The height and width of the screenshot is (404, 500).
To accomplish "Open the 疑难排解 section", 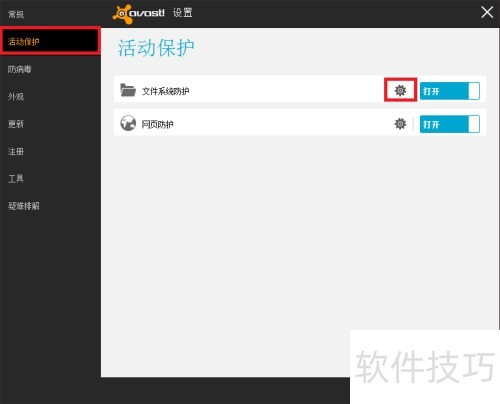I will tap(24, 206).
